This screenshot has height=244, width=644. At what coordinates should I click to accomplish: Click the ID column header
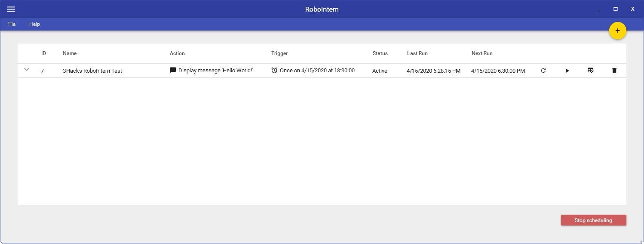click(43, 53)
